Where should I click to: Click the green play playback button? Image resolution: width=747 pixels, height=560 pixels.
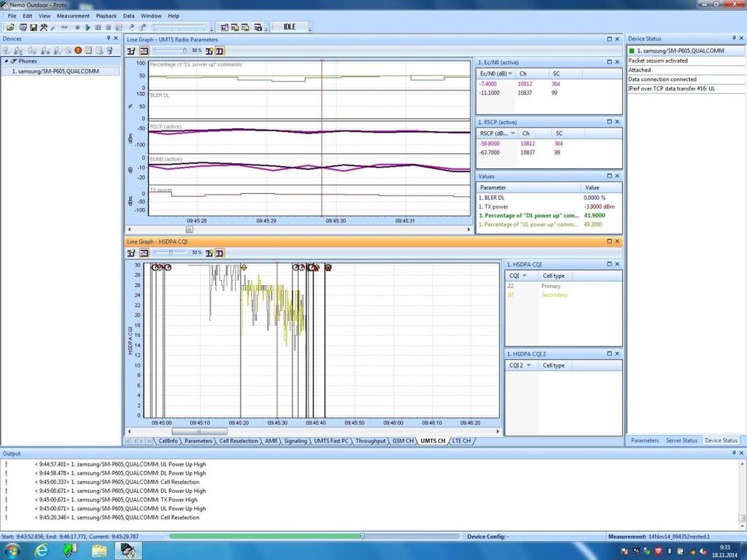tap(88, 28)
